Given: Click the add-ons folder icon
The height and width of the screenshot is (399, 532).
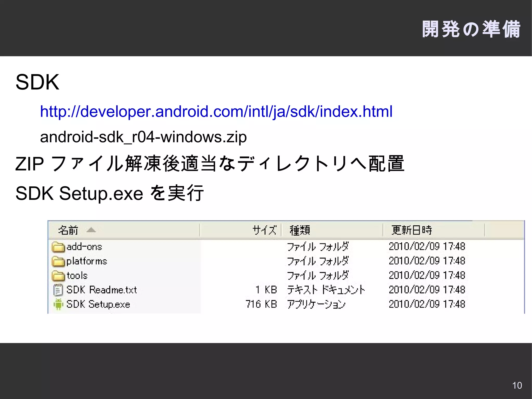Looking at the screenshot, I should tap(58, 247).
